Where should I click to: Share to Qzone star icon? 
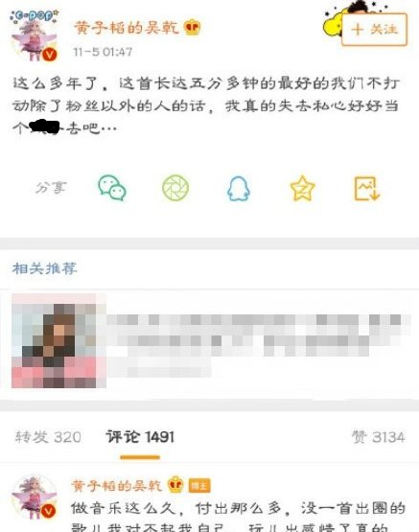pos(302,188)
